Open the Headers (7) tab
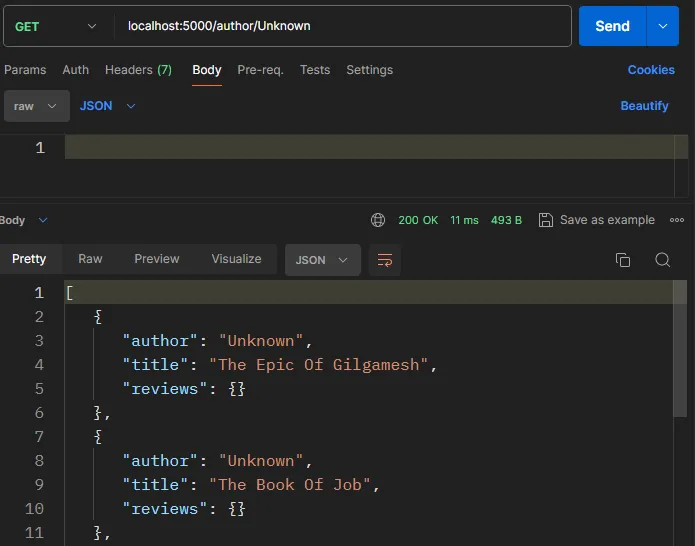 coord(138,70)
